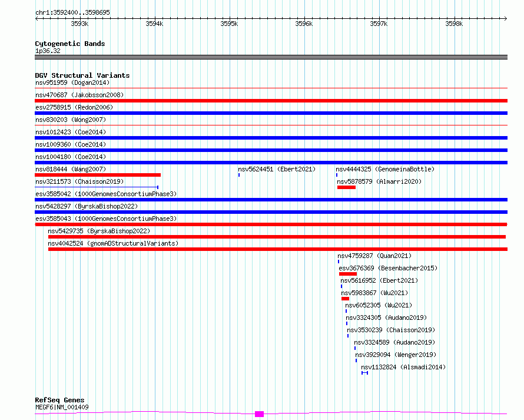Click the 3596k ruler position
This screenshot has width=524, height=420.
(304, 24)
